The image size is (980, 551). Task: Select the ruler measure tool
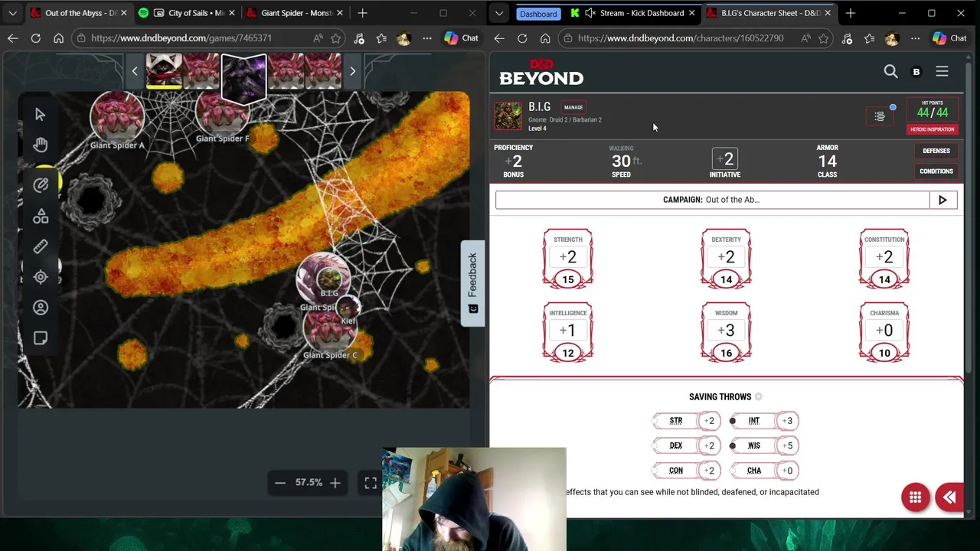41,246
